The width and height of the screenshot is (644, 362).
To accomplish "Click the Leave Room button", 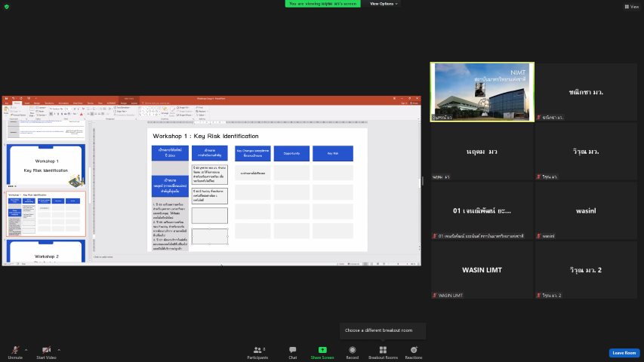I will pyautogui.click(x=624, y=353).
